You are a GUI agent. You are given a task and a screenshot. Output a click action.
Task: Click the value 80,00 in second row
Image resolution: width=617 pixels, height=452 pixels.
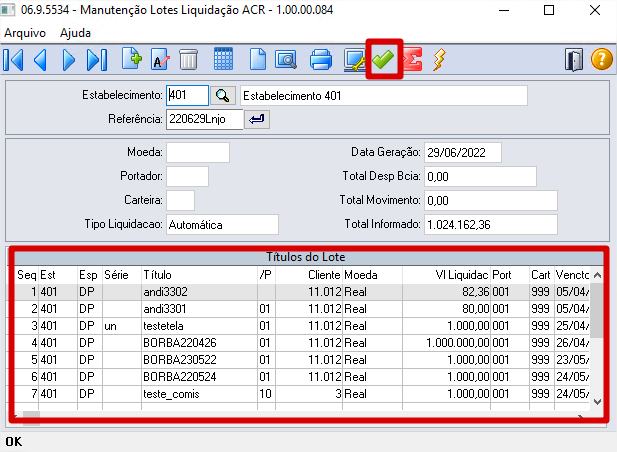[476, 309]
